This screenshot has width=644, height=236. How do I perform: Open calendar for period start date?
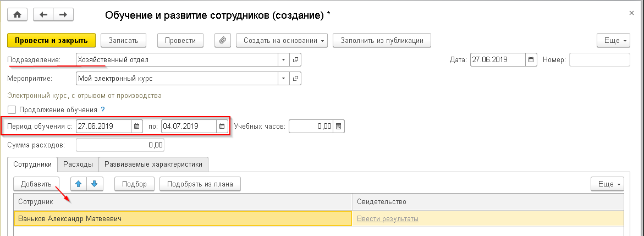coord(137,126)
